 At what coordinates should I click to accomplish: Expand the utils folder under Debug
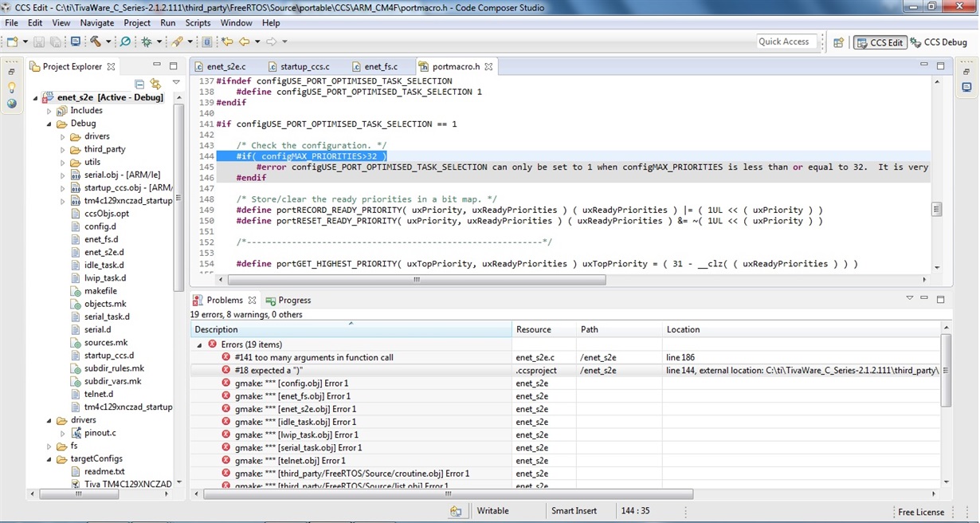(63, 162)
